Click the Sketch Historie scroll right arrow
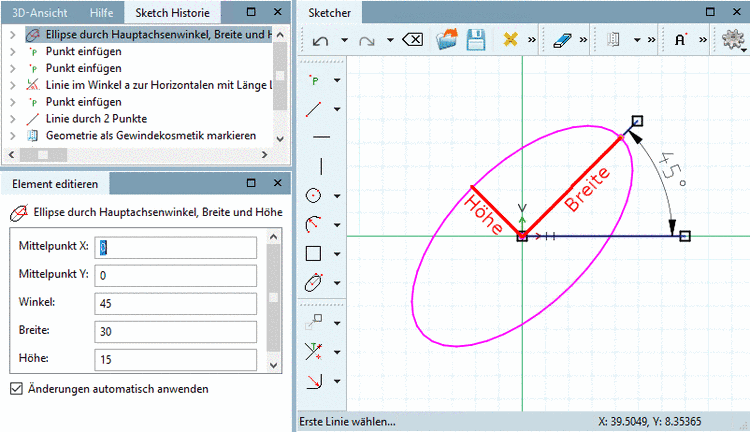The width and height of the screenshot is (750, 432). (264, 155)
